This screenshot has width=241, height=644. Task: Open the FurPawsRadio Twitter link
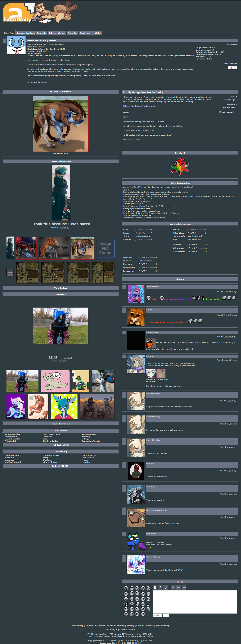pos(145,261)
